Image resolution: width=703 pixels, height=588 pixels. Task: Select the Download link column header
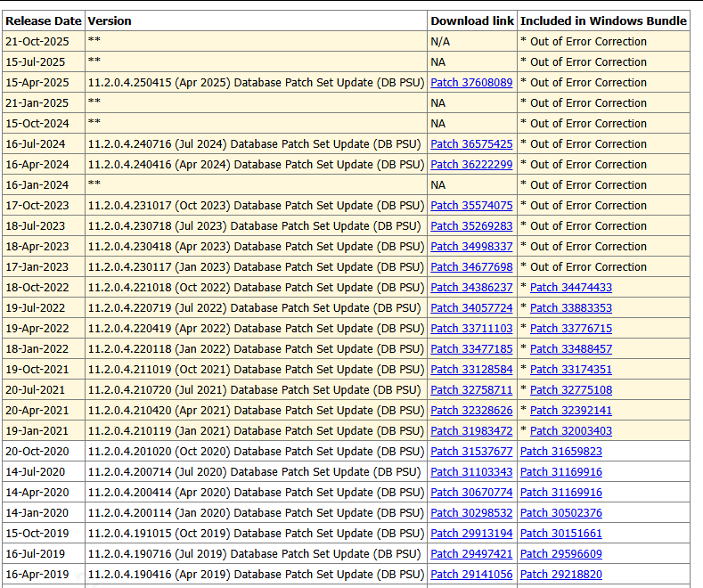[472, 21]
